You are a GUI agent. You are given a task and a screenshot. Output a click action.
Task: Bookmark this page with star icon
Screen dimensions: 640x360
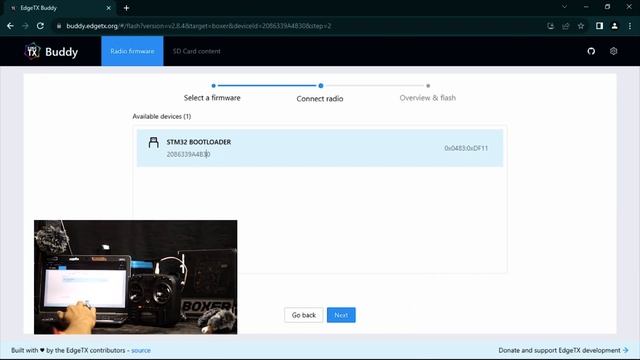pos(581,26)
